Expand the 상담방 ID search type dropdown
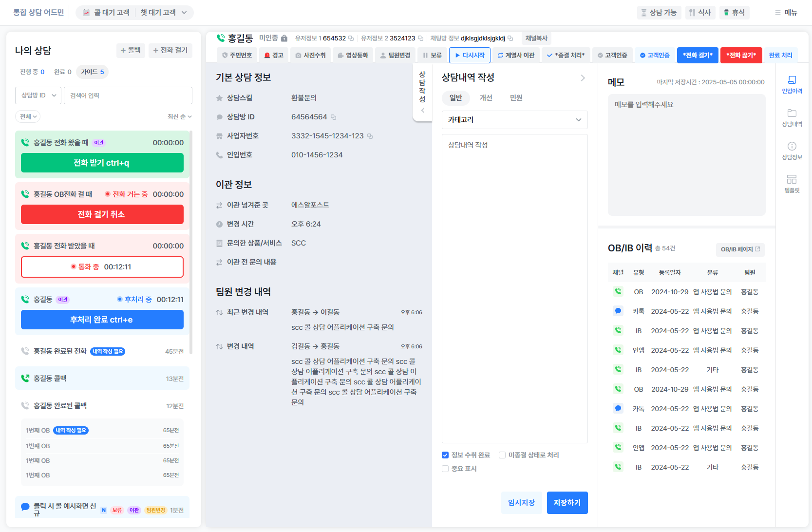Viewport: 812px width, 532px height. point(38,95)
